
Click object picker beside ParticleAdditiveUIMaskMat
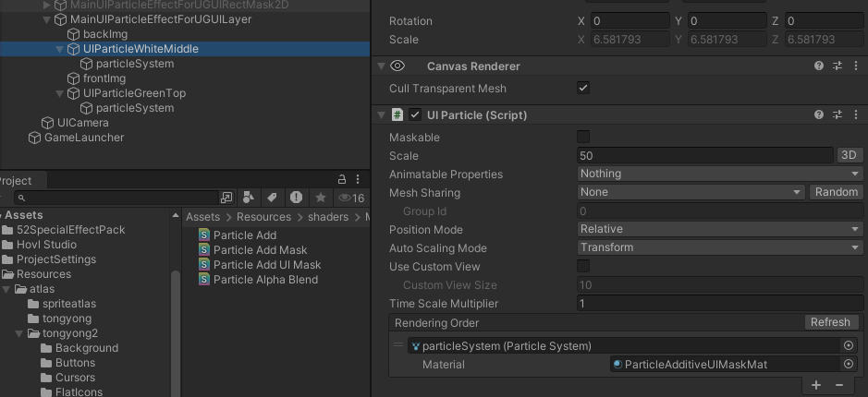(849, 365)
